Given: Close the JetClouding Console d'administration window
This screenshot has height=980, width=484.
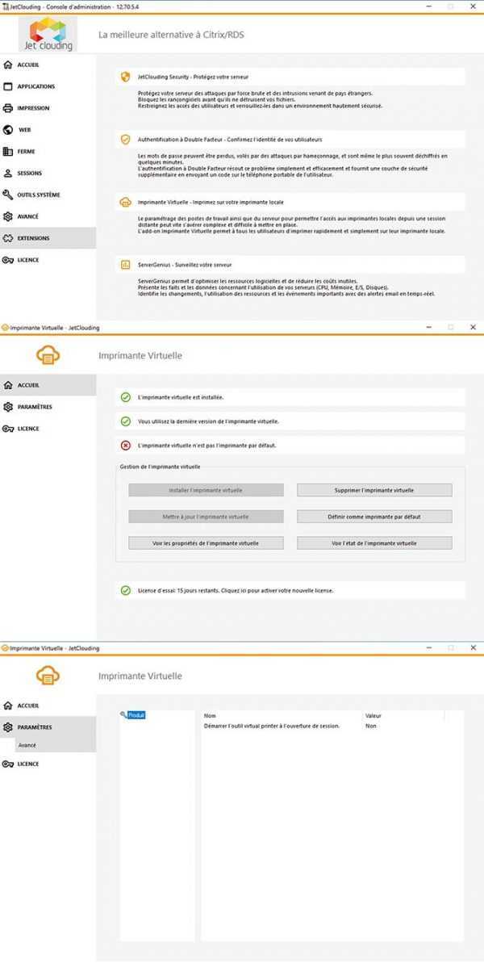Looking at the screenshot, I should point(473,6).
